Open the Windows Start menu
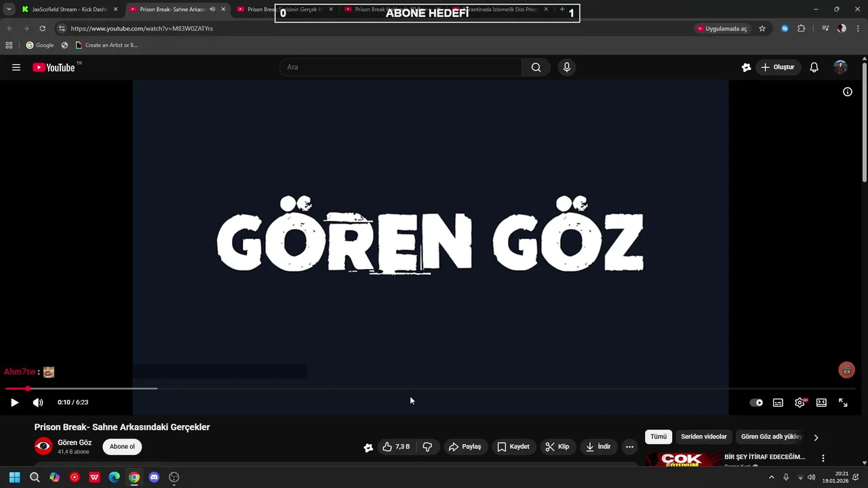 (14, 477)
